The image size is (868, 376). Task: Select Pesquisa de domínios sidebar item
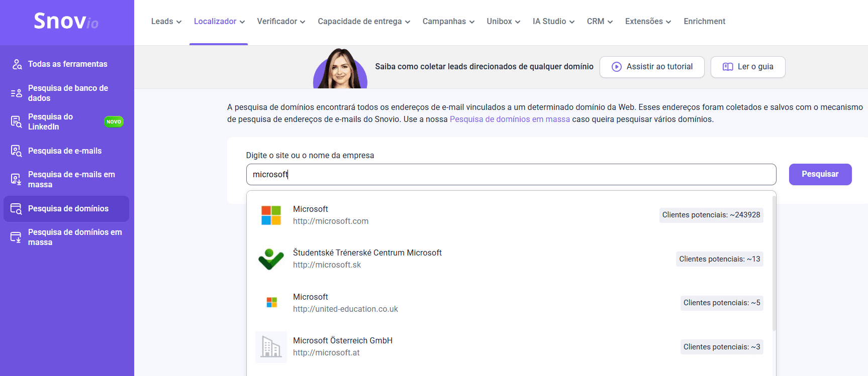[x=66, y=209]
